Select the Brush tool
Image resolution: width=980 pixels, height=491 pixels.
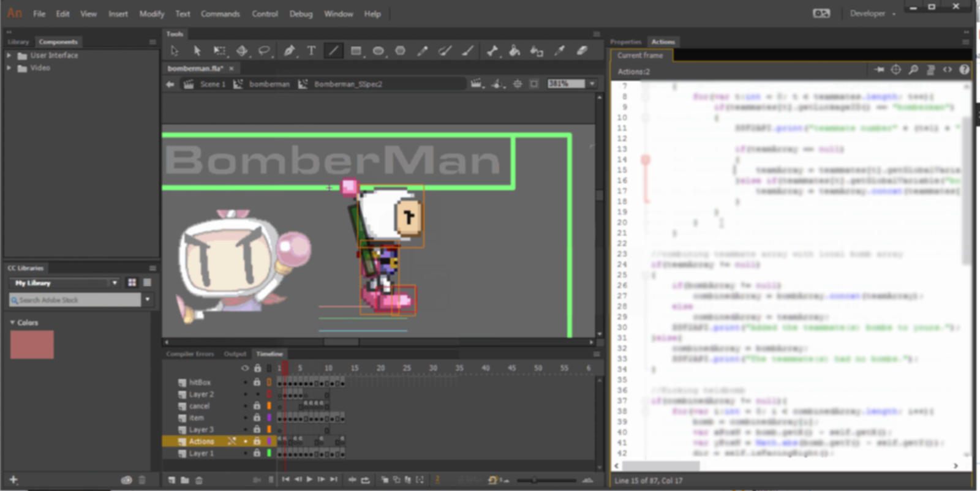coord(468,51)
